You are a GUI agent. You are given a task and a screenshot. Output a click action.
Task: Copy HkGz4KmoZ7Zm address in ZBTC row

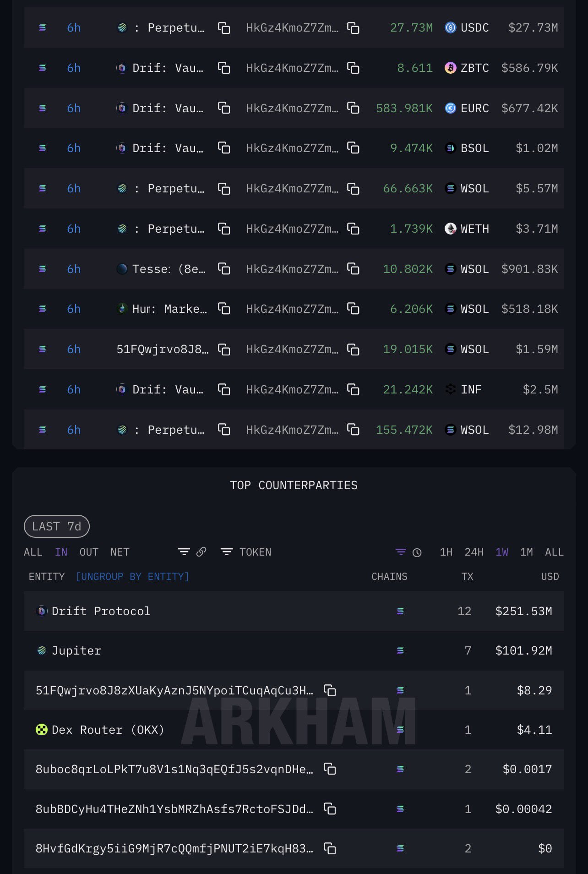tap(353, 68)
